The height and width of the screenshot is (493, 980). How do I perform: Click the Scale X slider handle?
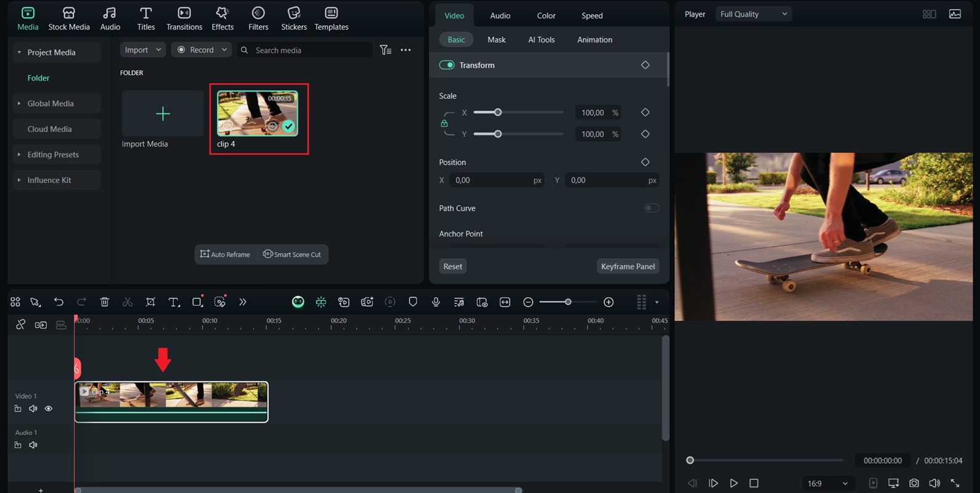[x=498, y=112]
